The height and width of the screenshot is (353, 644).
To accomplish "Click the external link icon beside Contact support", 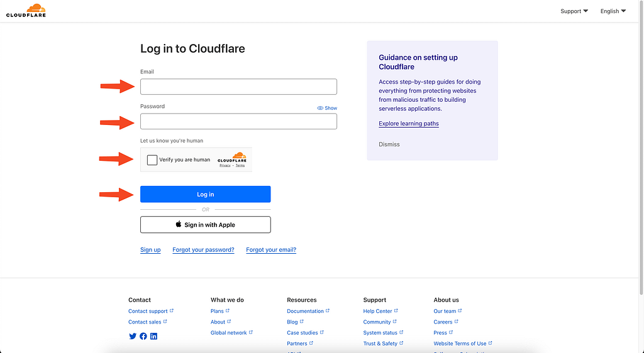I will pyautogui.click(x=172, y=311).
